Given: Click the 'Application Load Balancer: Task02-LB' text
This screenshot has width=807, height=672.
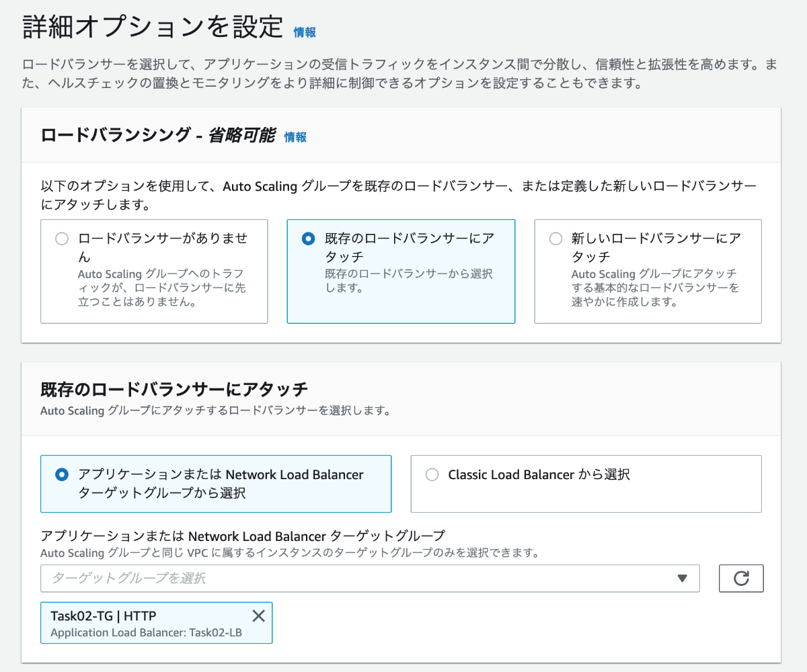Looking at the screenshot, I should click(147, 634).
